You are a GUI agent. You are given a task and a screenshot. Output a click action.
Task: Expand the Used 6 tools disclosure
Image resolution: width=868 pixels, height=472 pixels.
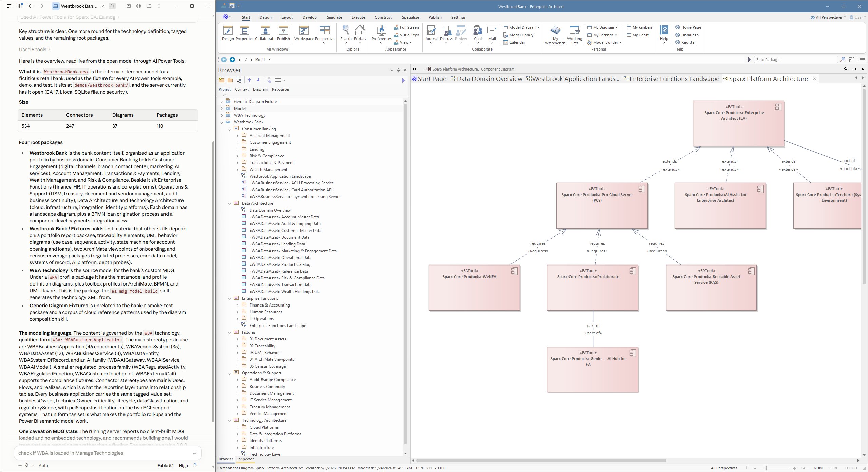[x=35, y=50]
